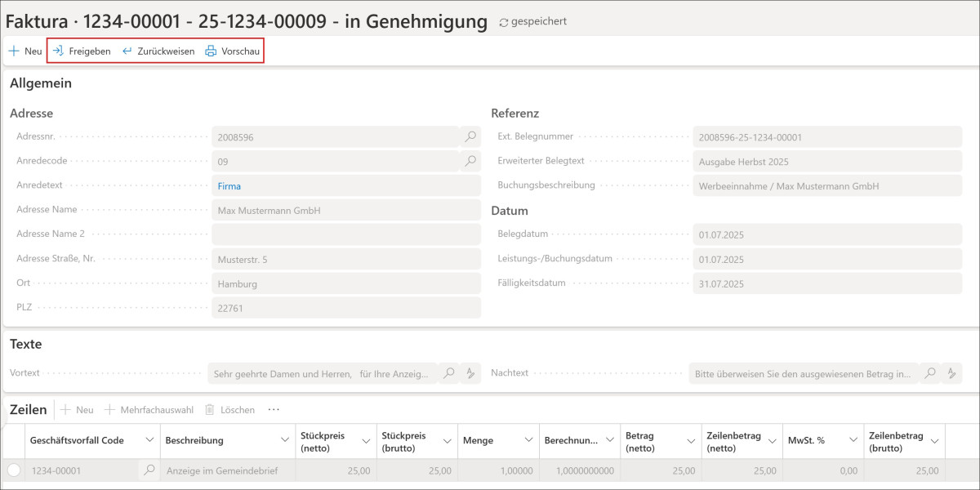The image size is (980, 490).
Task: Open the Zeilen more options ellipsis menu
Action: pos(274,410)
